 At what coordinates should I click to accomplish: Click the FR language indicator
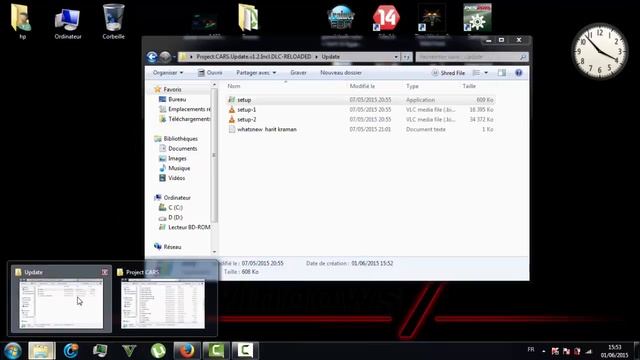pyautogui.click(x=531, y=349)
